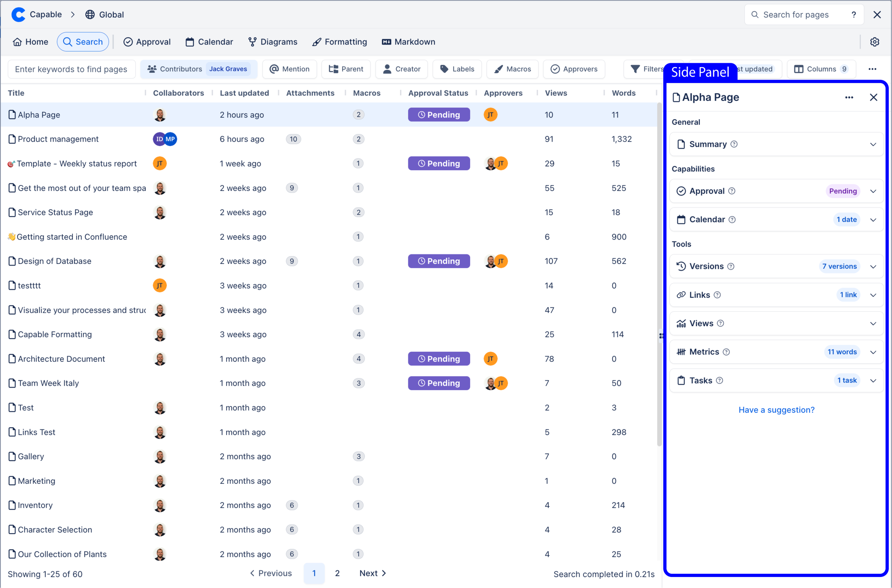Click the Capable logo icon
Image resolution: width=892 pixels, height=588 pixels.
point(18,15)
